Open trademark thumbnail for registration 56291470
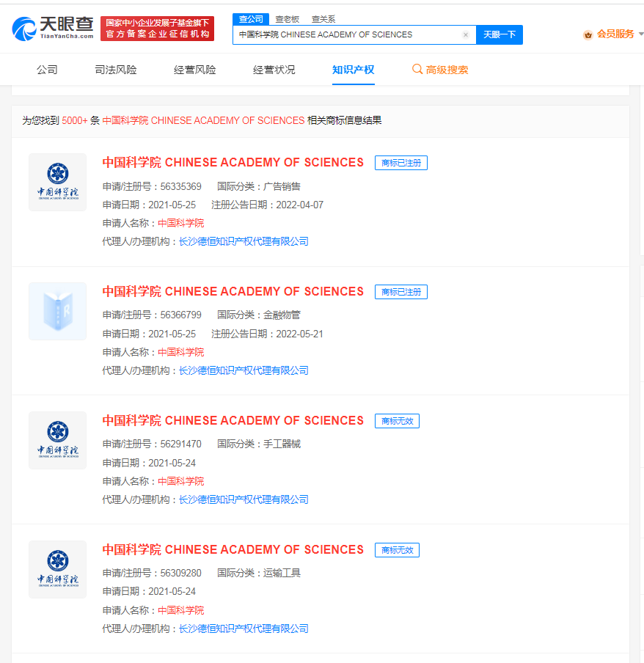Screen dimensions: 644x663 [57, 440]
